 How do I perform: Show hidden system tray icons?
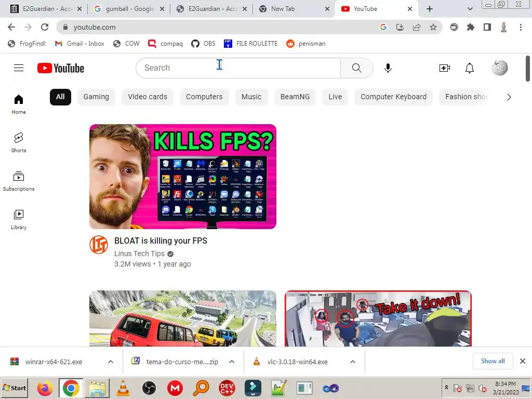pyautogui.click(x=446, y=388)
